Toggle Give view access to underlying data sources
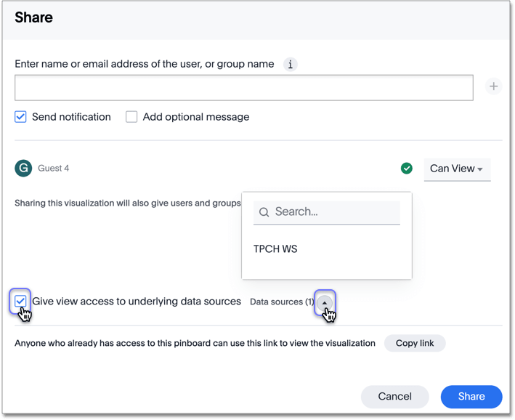The width and height of the screenshot is (515, 420). point(20,301)
